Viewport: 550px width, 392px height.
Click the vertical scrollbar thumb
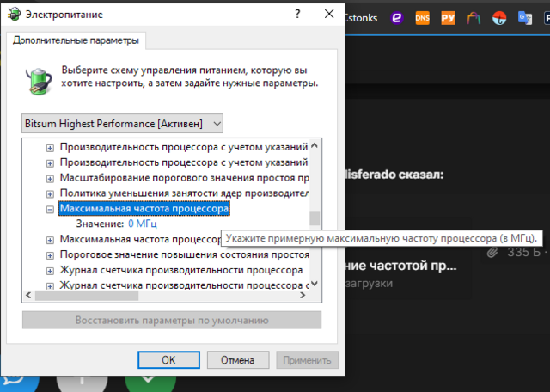315,218
